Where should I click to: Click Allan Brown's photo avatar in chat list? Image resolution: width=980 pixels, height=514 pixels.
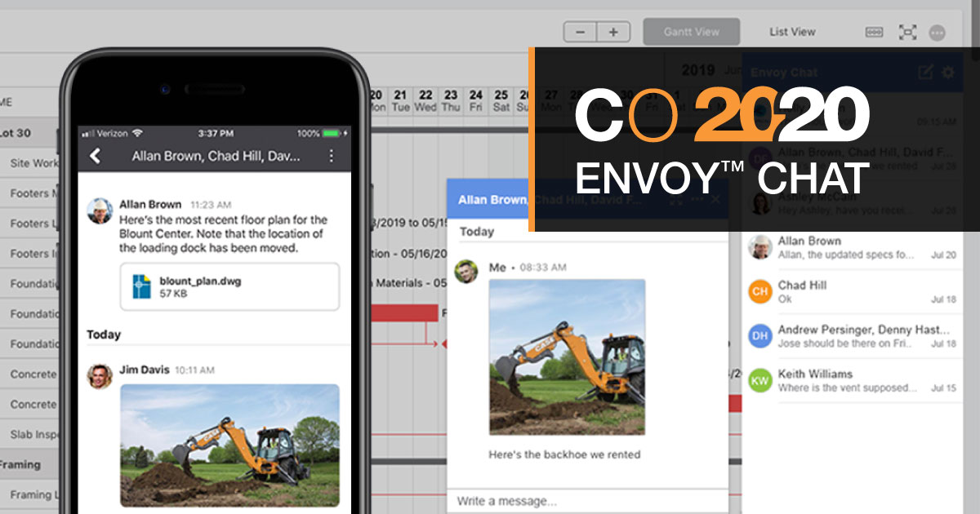pyautogui.click(x=760, y=247)
